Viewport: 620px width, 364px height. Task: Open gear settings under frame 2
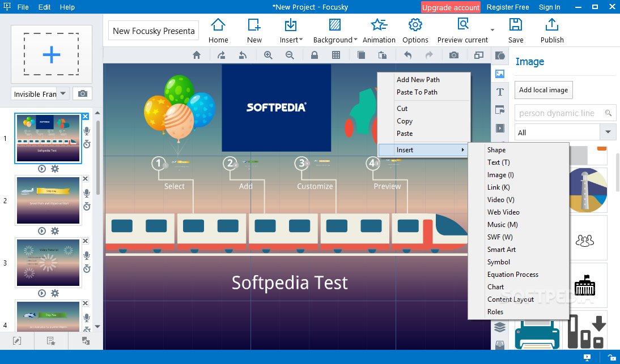pos(55,231)
